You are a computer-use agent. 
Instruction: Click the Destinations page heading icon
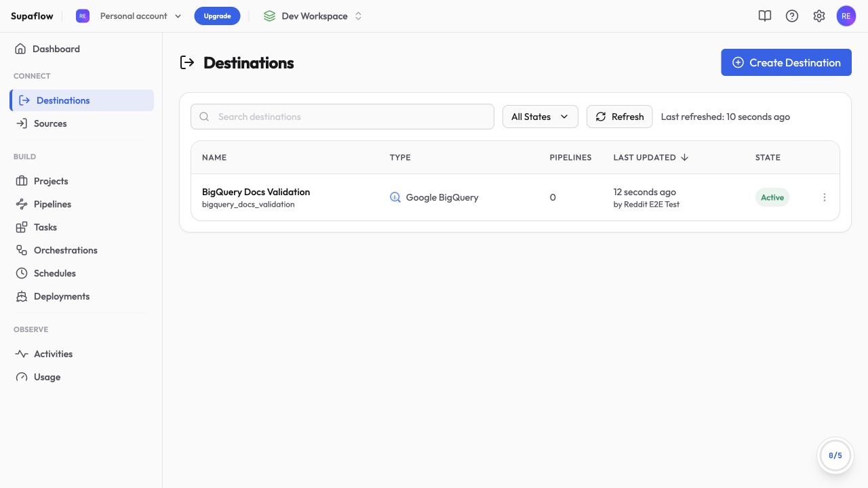pyautogui.click(x=187, y=62)
